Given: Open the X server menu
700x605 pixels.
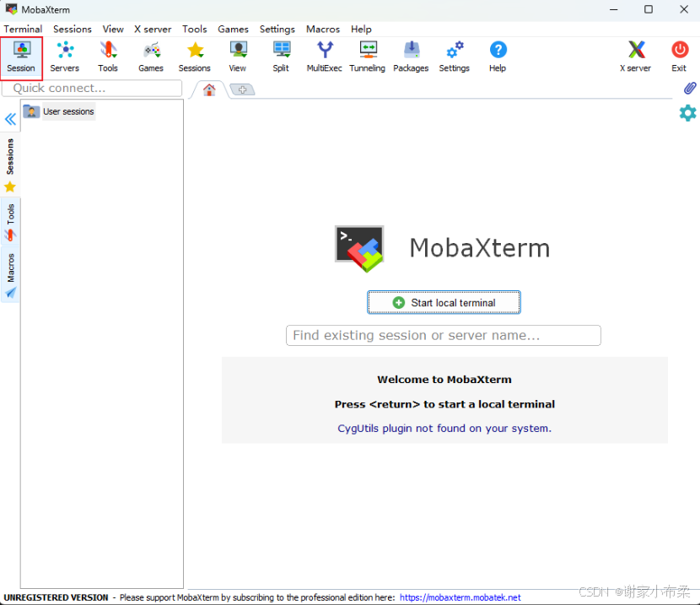Looking at the screenshot, I should click(x=153, y=29).
